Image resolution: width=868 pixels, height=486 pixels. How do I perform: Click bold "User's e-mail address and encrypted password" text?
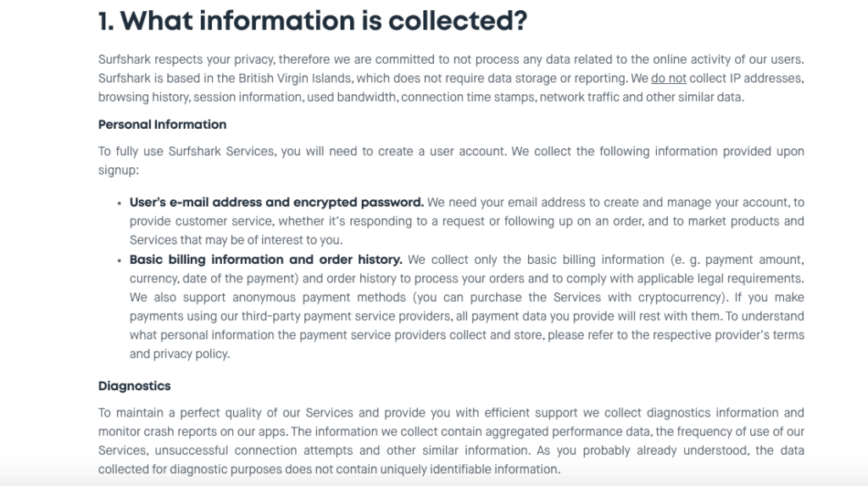point(276,203)
